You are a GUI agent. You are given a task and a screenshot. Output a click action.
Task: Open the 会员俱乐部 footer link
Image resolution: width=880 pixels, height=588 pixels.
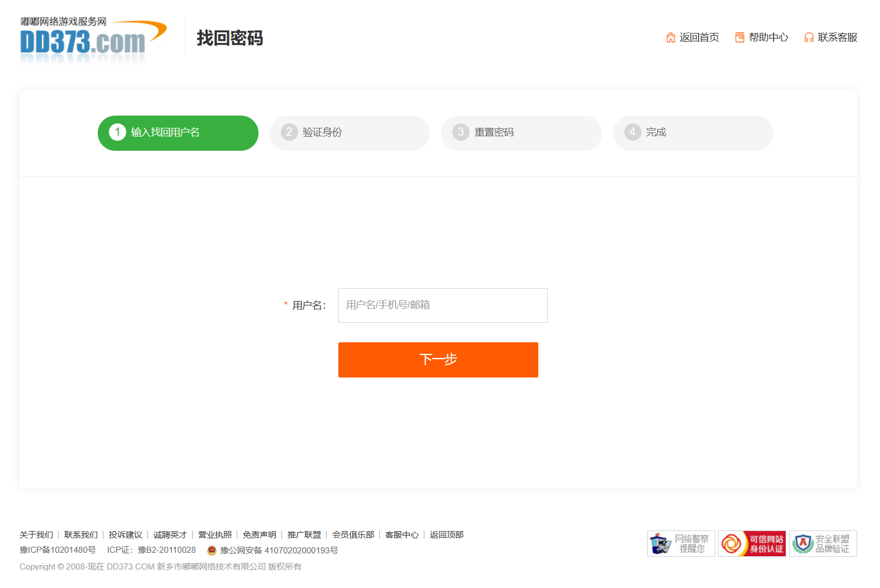[353, 535]
